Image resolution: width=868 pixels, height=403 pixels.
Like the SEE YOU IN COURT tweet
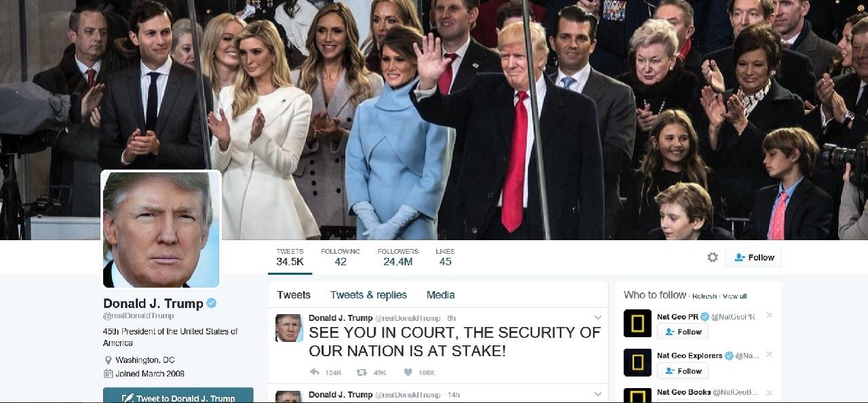click(408, 372)
